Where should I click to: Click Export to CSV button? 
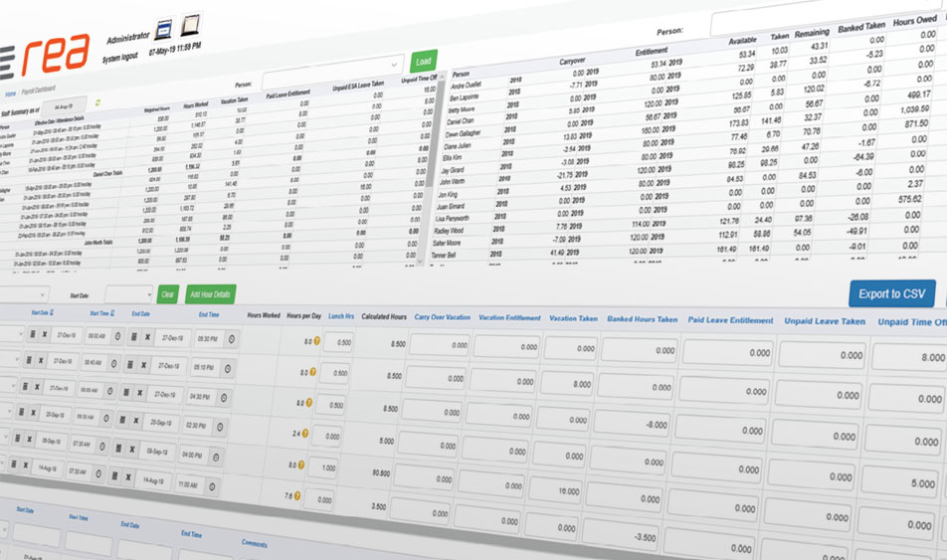(892, 294)
